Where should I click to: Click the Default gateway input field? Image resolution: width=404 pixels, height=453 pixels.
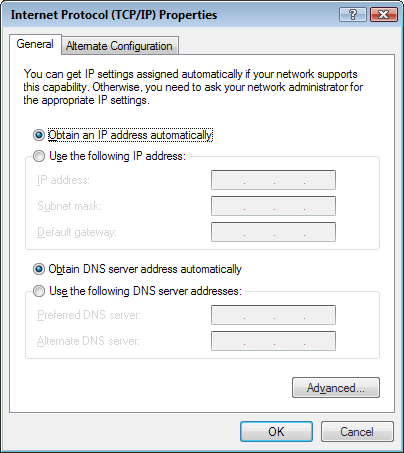273,232
